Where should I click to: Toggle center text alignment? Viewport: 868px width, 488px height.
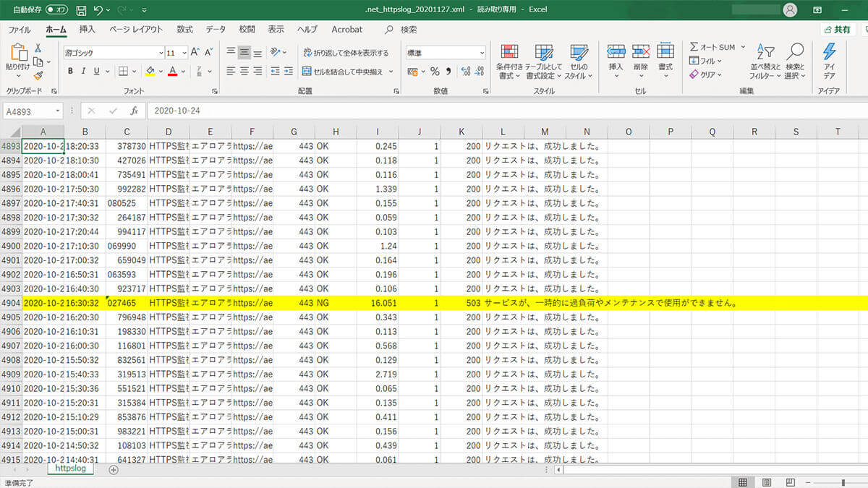click(x=244, y=72)
